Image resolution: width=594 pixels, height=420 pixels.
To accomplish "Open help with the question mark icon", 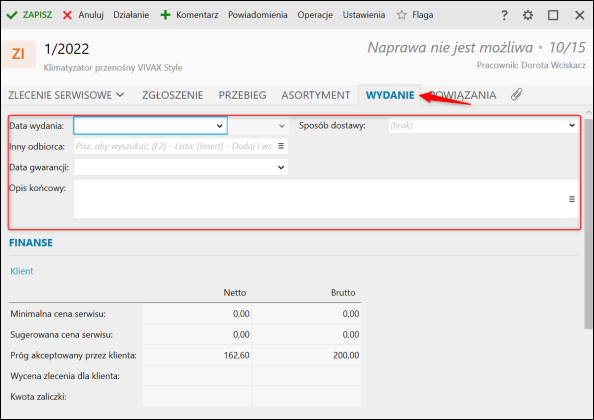I will pyautogui.click(x=504, y=15).
